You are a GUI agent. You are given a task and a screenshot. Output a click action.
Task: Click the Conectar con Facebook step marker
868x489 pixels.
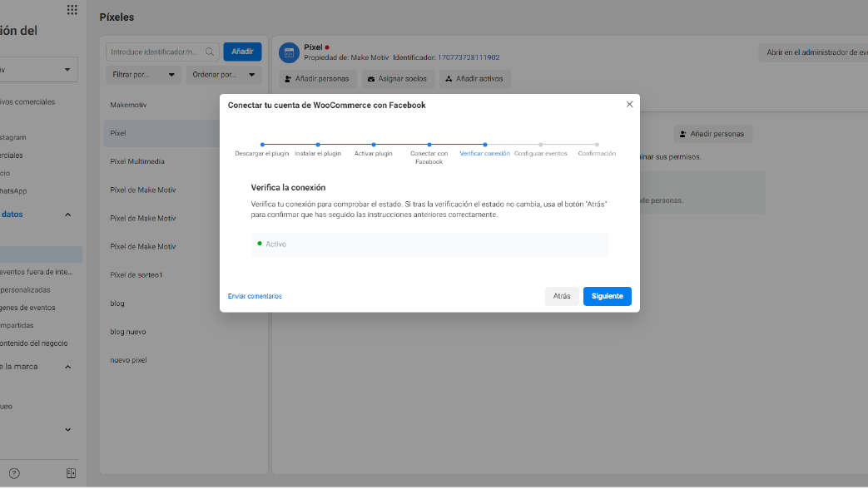pos(429,145)
